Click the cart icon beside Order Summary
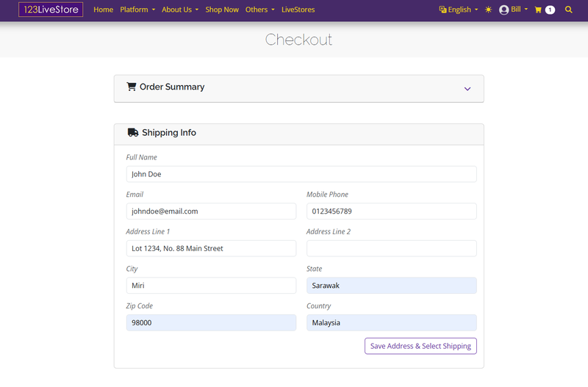The height and width of the screenshot is (387, 588). coord(132,87)
